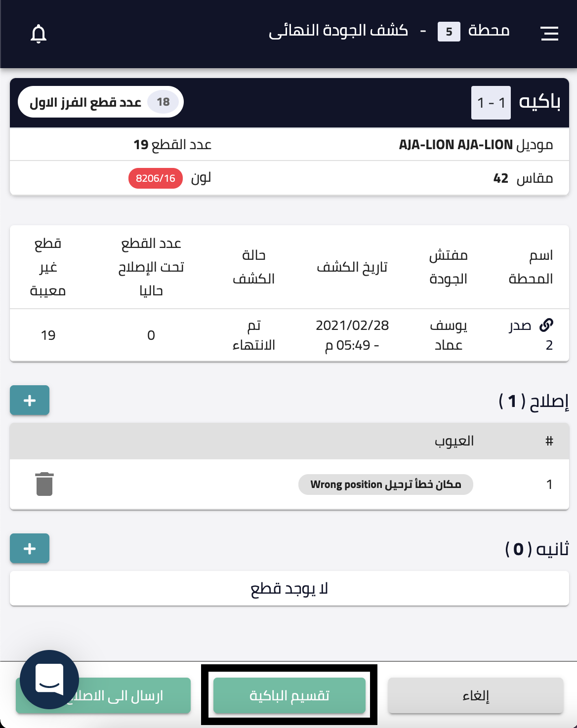Select the Wrong position defect chip

pos(386,485)
